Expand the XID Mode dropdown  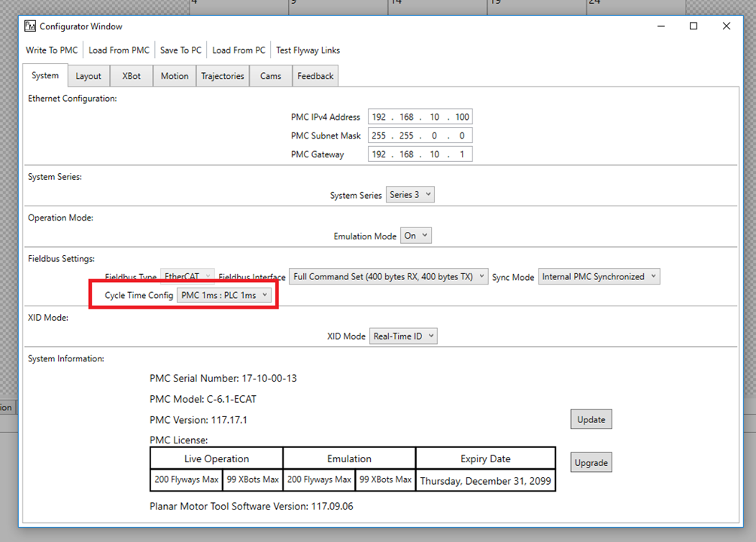[402, 336]
